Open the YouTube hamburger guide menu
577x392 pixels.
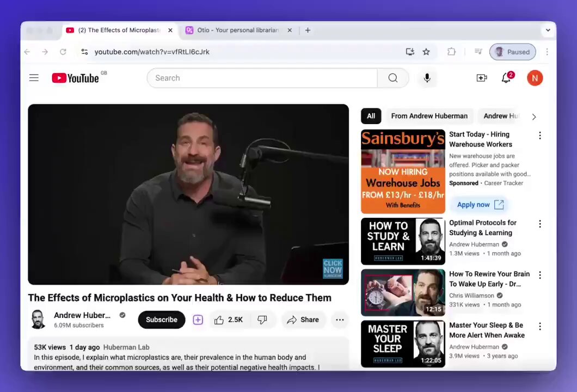coord(34,78)
